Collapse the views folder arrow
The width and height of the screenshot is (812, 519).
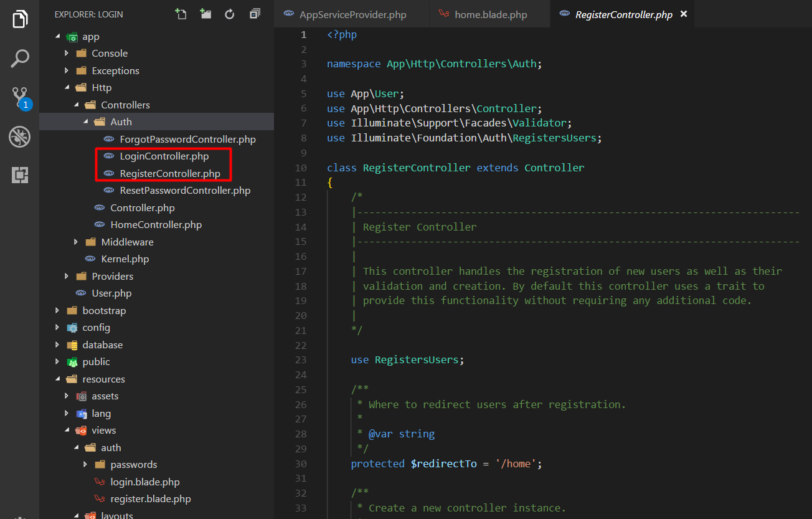click(67, 431)
